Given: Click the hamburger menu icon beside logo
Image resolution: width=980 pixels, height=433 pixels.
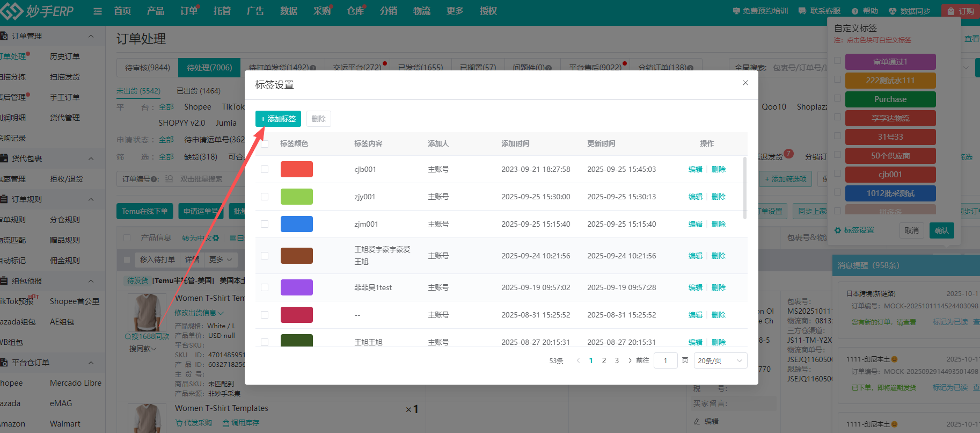Looking at the screenshot, I should 98,11.
